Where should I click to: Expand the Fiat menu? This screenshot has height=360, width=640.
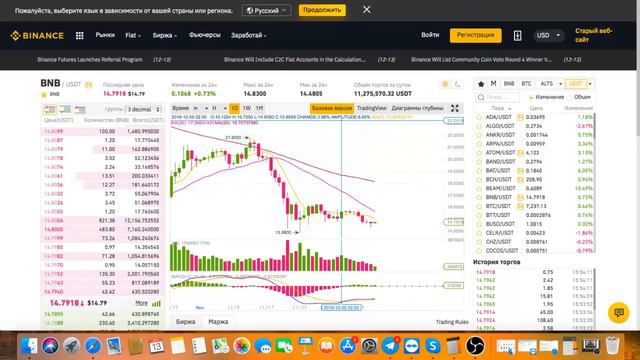(133, 36)
